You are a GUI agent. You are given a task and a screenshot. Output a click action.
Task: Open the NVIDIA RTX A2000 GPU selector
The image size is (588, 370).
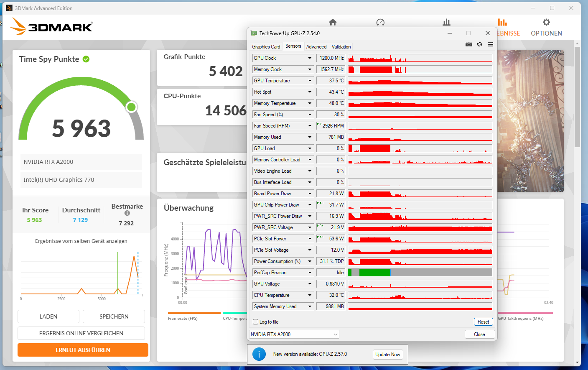tap(294, 334)
